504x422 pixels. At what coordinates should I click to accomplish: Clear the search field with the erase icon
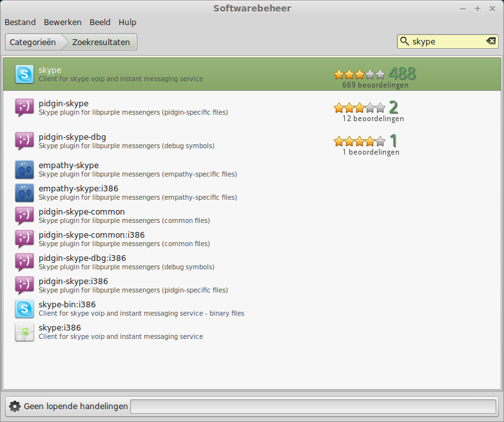click(x=491, y=41)
